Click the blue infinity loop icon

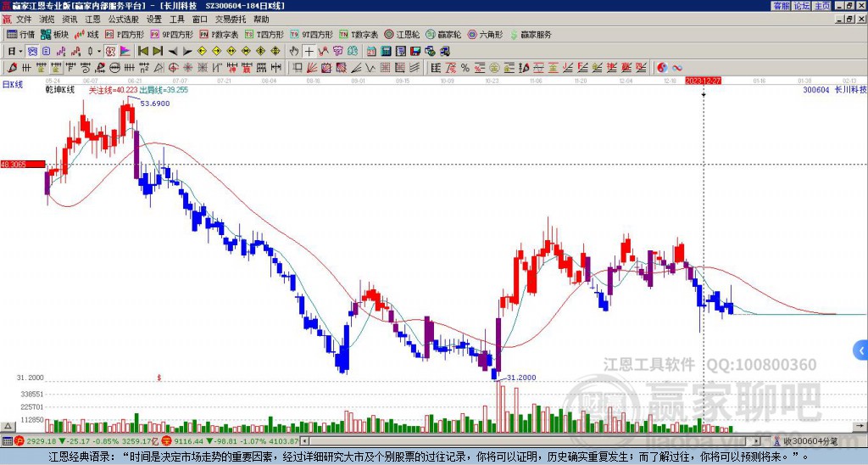677,68
